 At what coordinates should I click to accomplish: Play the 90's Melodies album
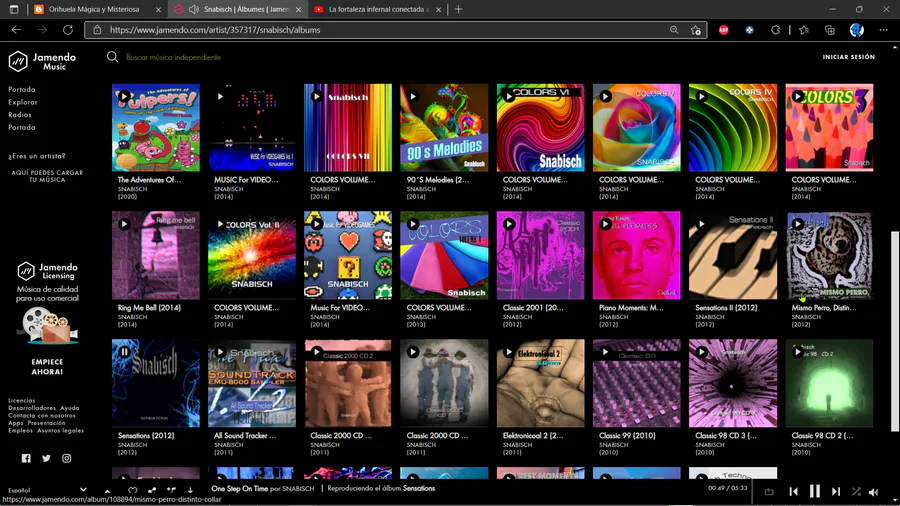413,96
